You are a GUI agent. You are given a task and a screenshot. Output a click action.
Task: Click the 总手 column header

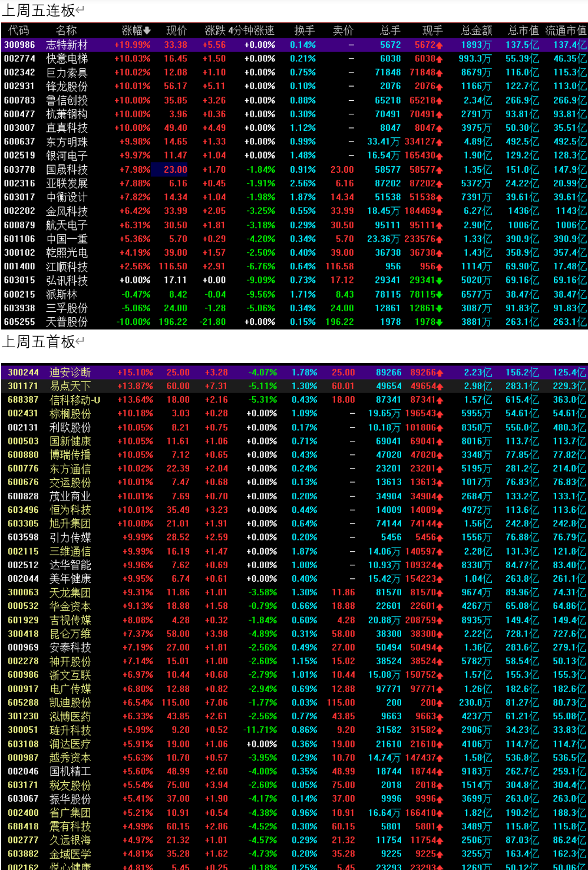tap(390, 30)
